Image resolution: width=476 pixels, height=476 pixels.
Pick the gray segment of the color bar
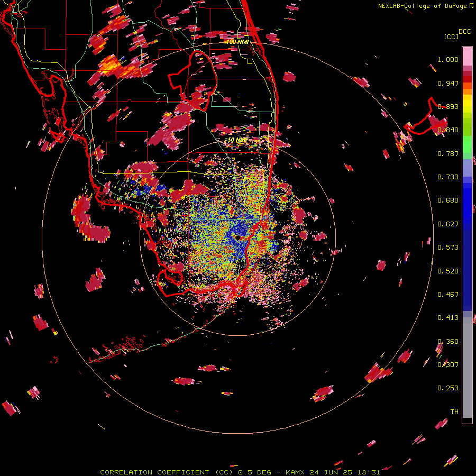[x=467, y=368]
